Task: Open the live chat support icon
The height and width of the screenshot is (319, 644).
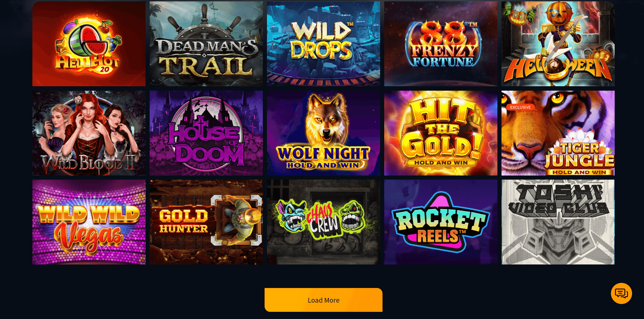Action: [621, 293]
